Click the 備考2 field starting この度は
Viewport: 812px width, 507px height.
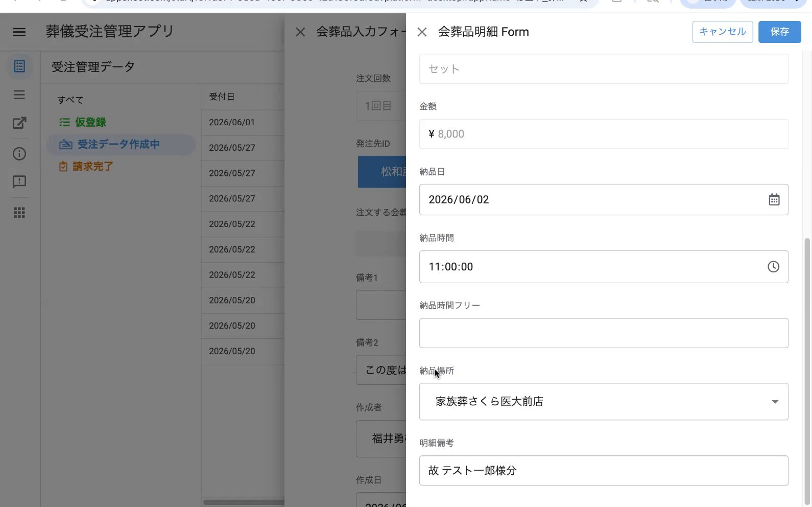coord(381,370)
